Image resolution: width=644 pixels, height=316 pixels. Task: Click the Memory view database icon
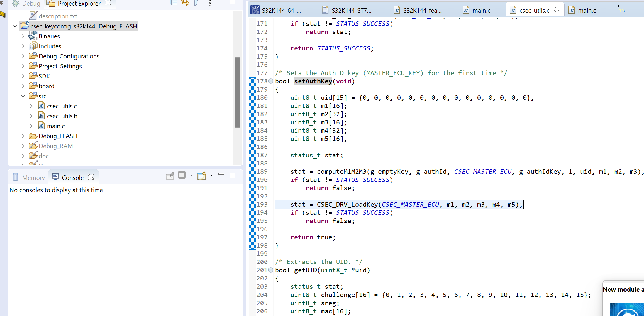point(15,177)
